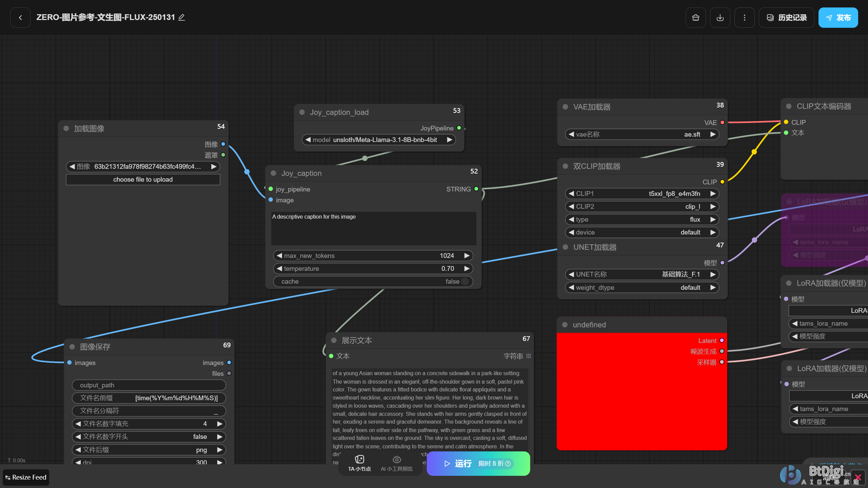The height and width of the screenshot is (488, 868).
Task: Open UNET名称 dropdown showing 基础算法_F.1
Action: pos(642,274)
